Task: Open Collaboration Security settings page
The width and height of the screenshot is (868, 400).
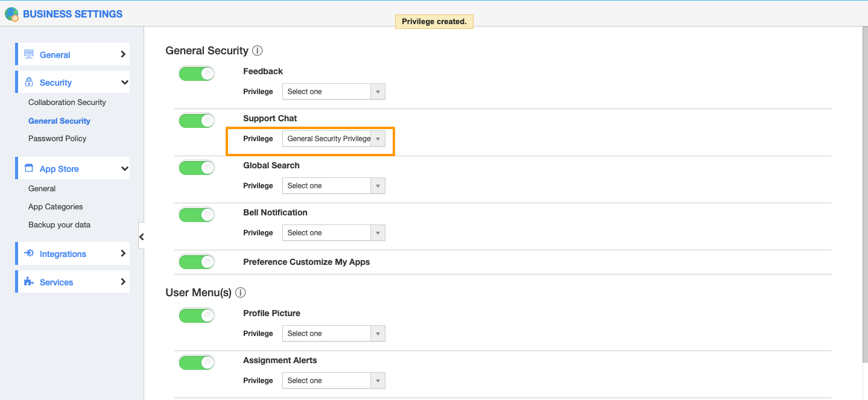Action: 67,103
